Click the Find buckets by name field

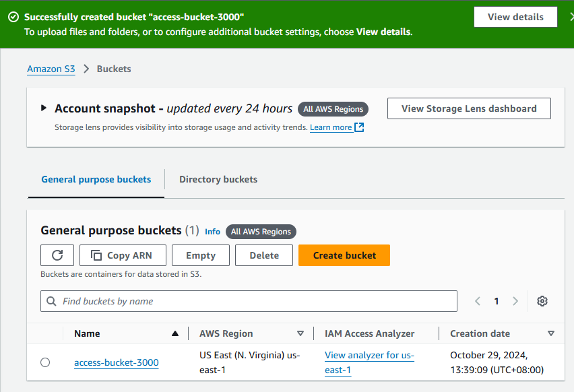202,301
